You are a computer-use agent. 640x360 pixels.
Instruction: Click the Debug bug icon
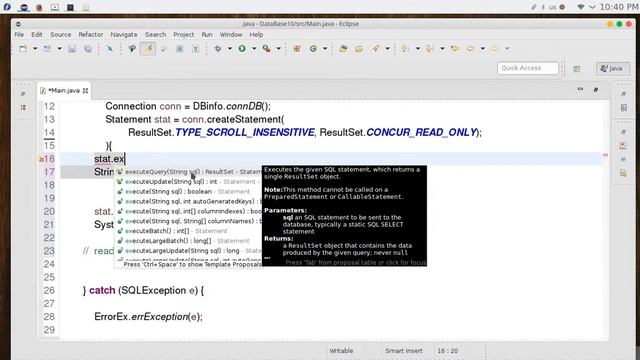218,49
